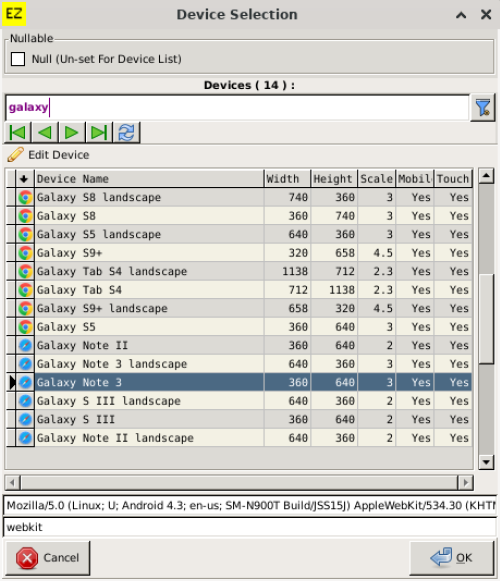
Task: Click Edit Device label
Action: [x=59, y=155]
